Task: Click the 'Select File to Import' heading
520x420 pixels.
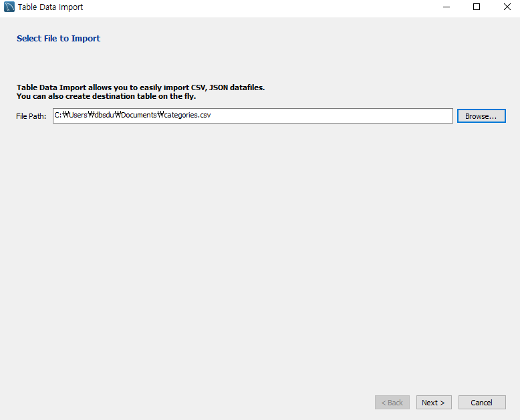Action: point(58,39)
